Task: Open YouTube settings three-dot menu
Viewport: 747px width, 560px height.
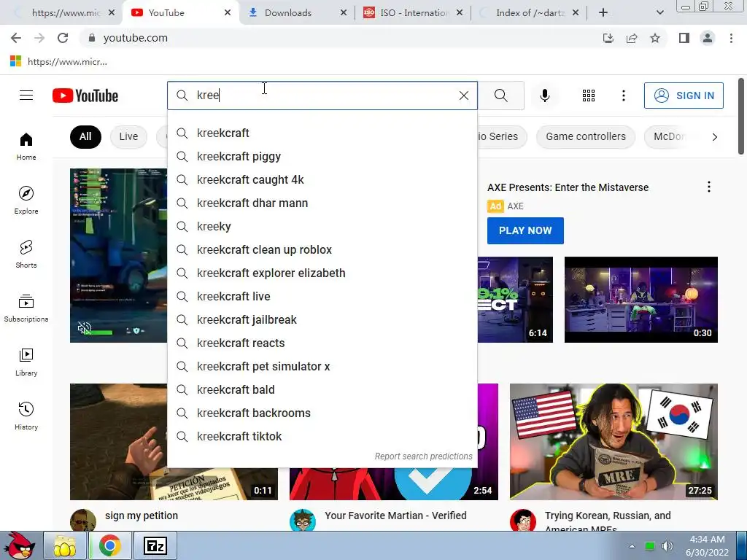Action: 623,96
